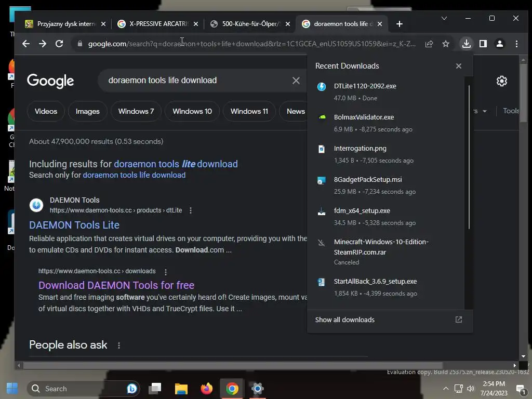Screen dimensions: 532x399
Task: Go back to the previous page
Action: 26,44
